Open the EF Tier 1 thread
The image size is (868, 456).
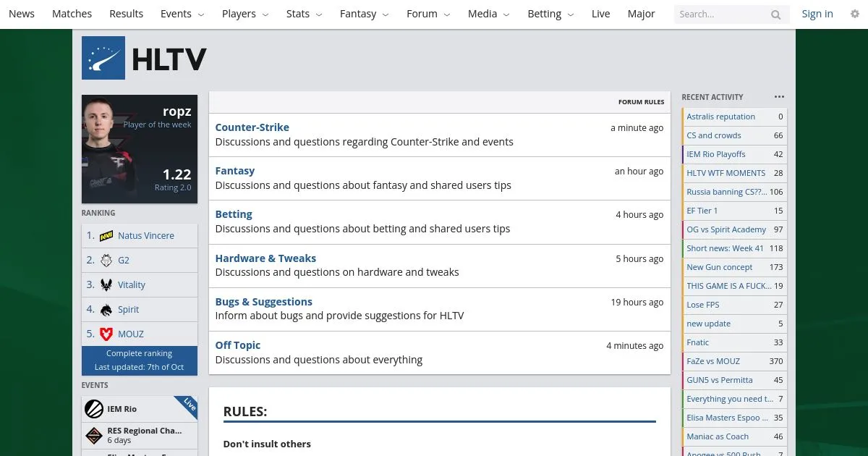pyautogui.click(x=735, y=211)
